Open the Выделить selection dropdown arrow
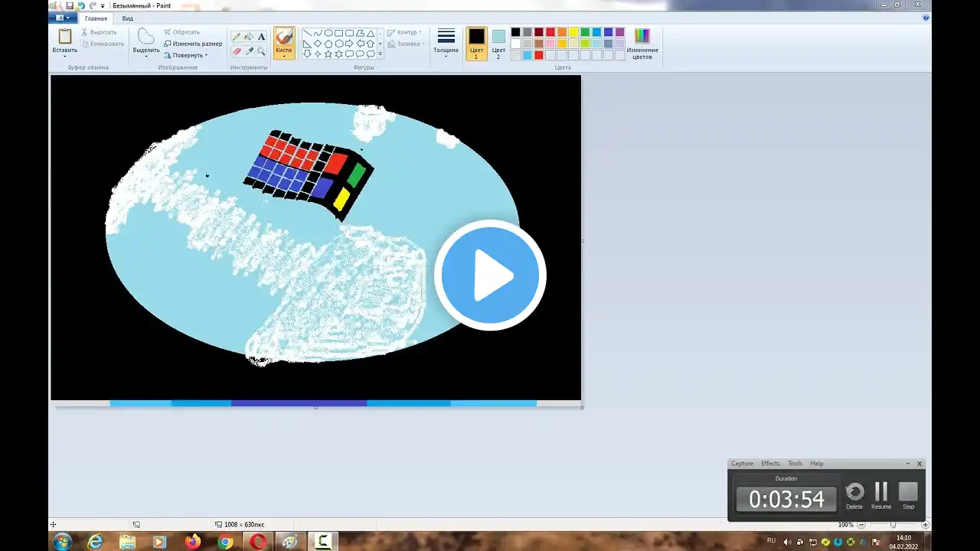Screen dimensions: 980x551 click(146, 56)
